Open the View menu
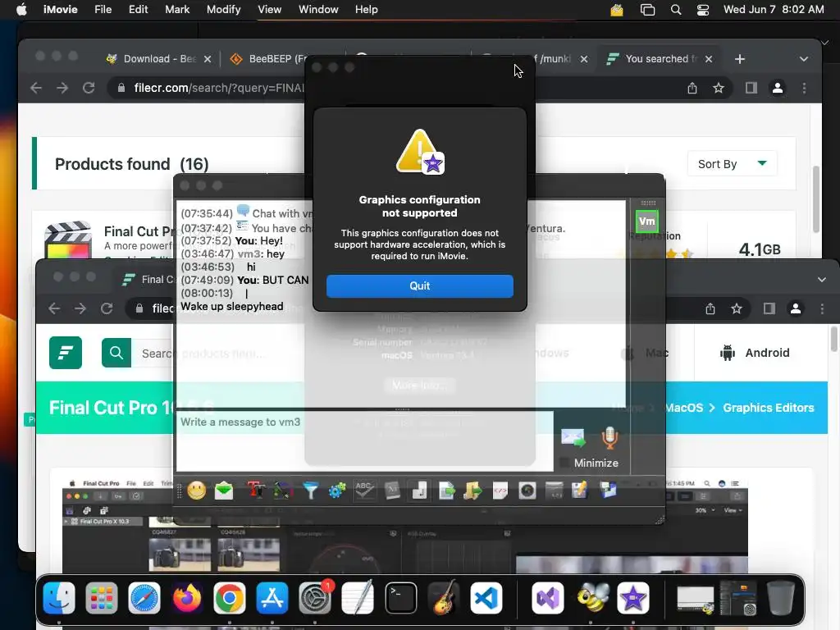Image resolution: width=840 pixels, height=630 pixels. 269,10
